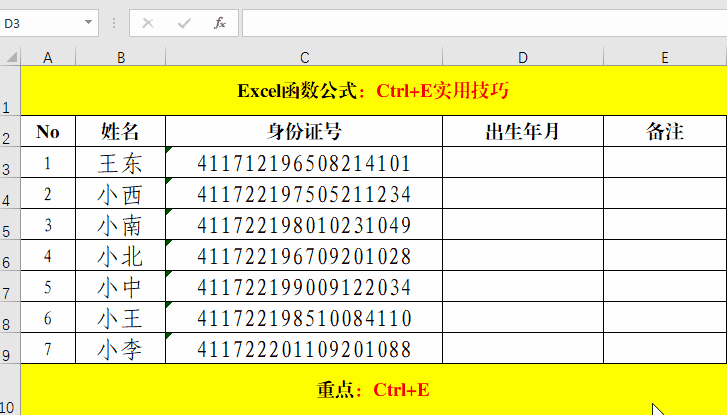Click the No cell for 小中

(48, 287)
